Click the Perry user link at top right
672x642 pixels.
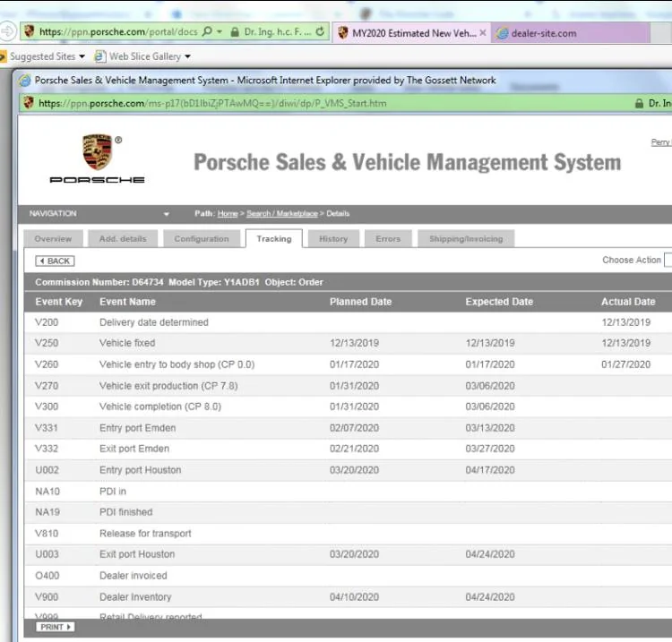(661, 142)
